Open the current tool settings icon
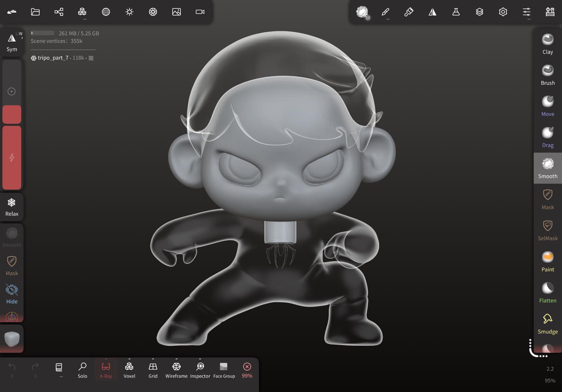 click(362, 12)
